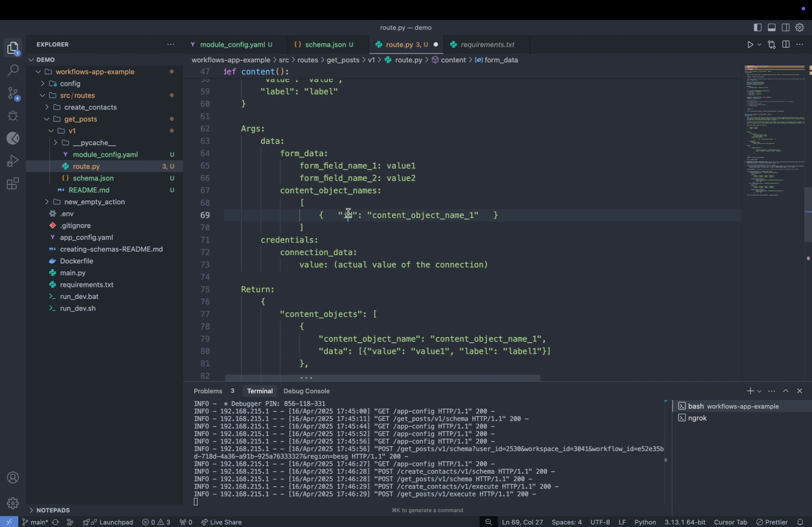Open the Extensions view icon
This screenshot has height=527, width=812.
point(13,184)
